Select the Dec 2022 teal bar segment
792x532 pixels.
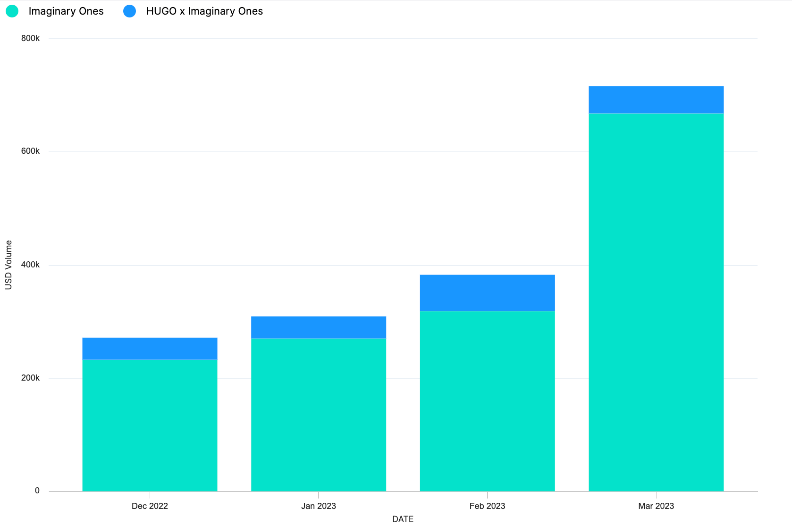click(150, 425)
